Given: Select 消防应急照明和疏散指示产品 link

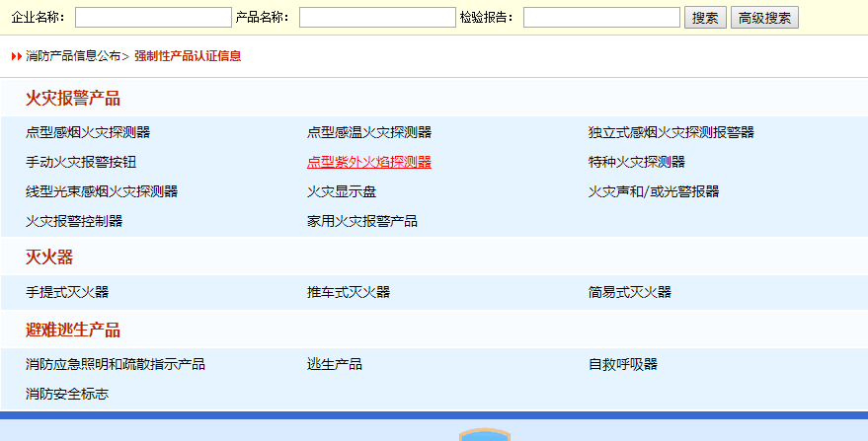Looking at the screenshot, I should 116,364.
